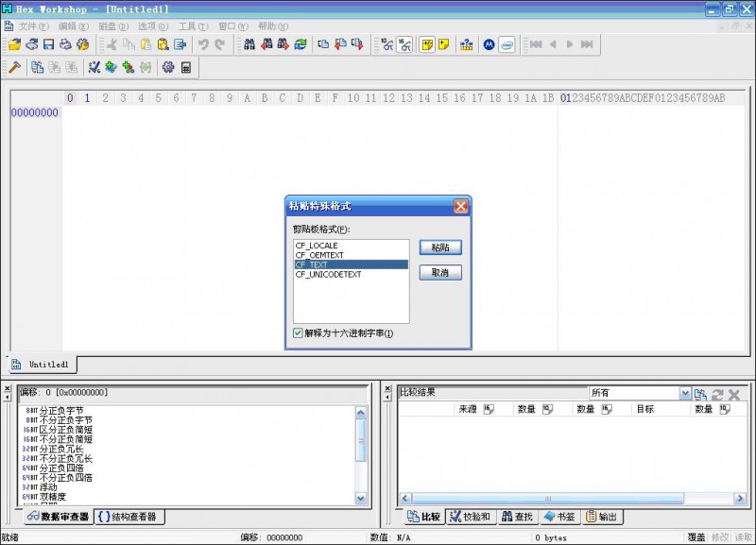Click the Open file folder icon
Image resolution: width=756 pixels, height=545 pixels.
pyautogui.click(x=14, y=44)
